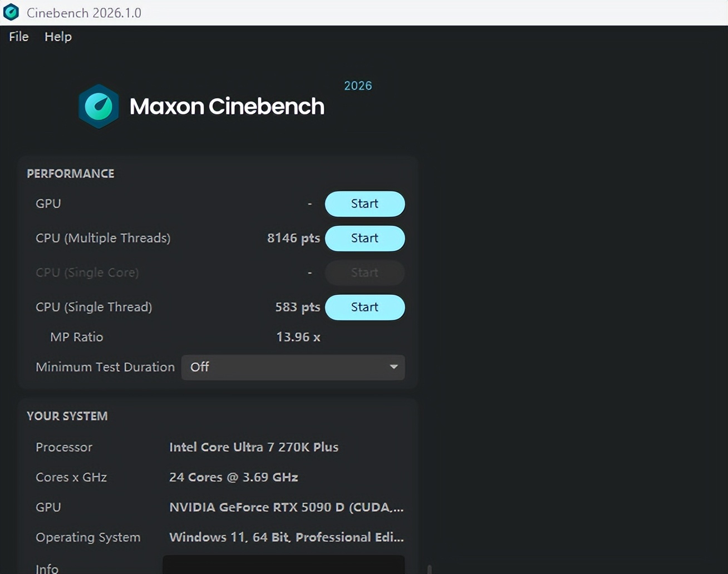The width and height of the screenshot is (728, 574).
Task: Click the Info text field
Action: tap(283, 565)
